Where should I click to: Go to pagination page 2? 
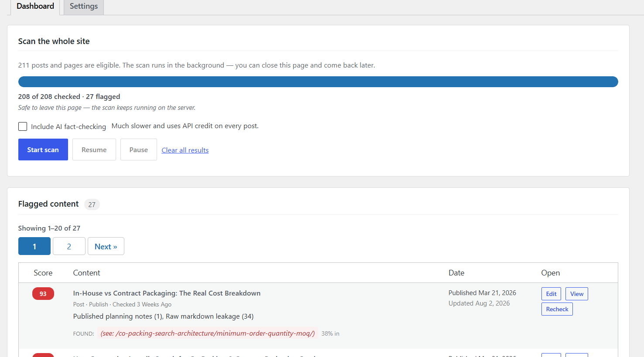click(x=69, y=246)
